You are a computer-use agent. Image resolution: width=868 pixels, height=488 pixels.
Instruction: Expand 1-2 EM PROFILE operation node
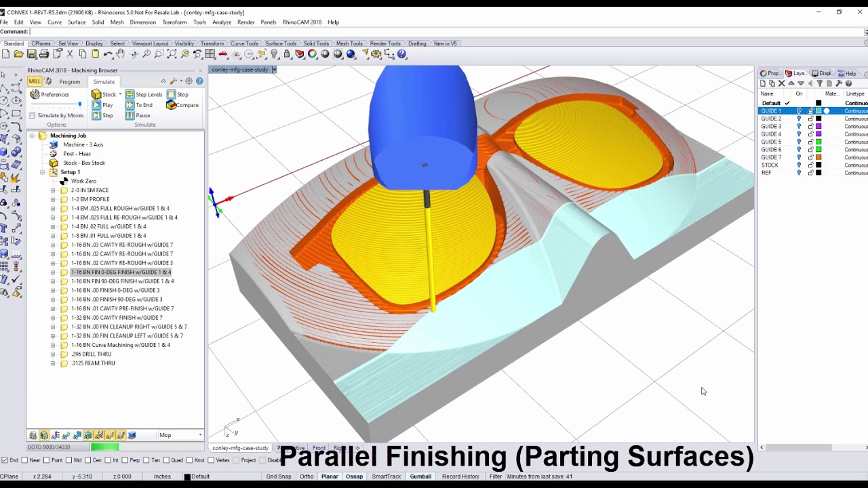click(53, 199)
